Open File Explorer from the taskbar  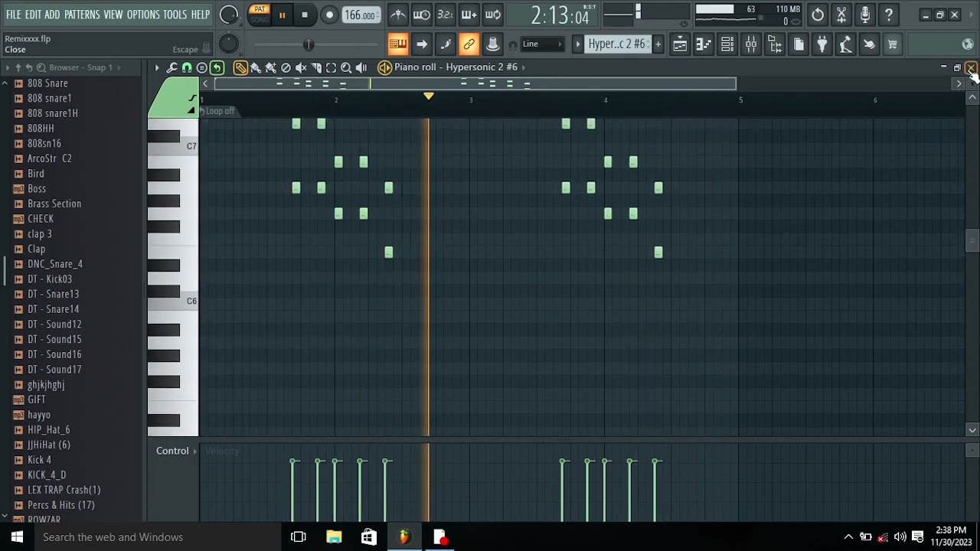tap(334, 537)
